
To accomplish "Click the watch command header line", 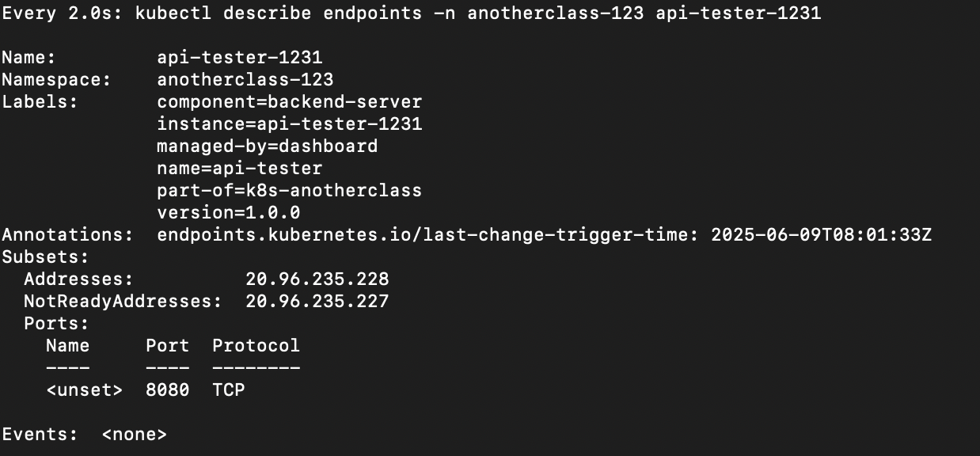I will (411, 13).
